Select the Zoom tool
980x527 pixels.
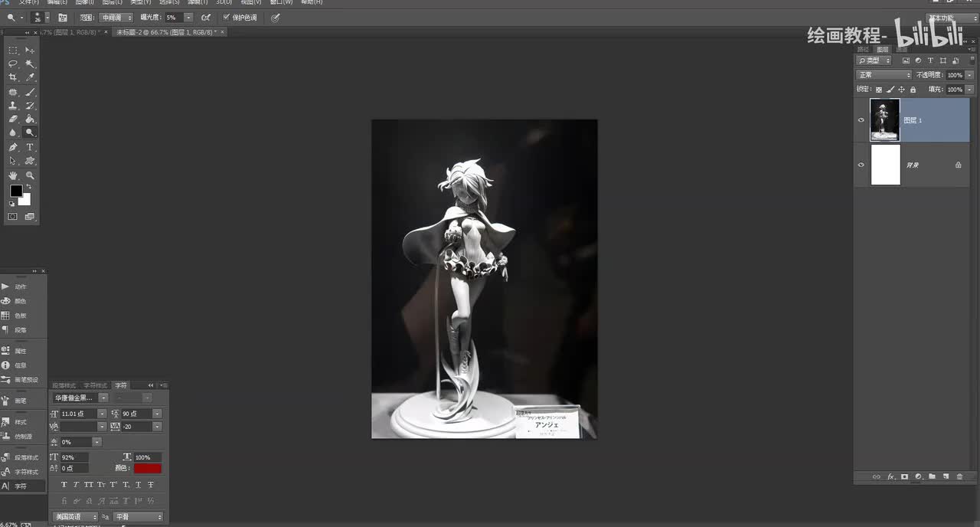[30, 175]
